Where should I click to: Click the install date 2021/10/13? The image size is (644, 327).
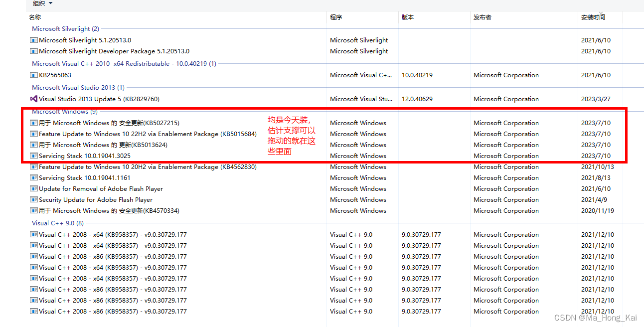coord(598,167)
